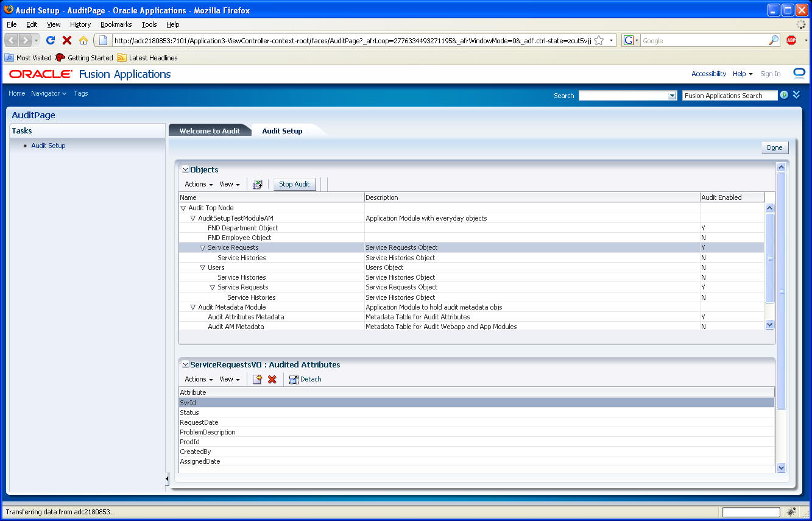Viewport: 812px width, 521px height.
Task: Delete the selected attribute using the red X icon
Action: [x=271, y=378]
